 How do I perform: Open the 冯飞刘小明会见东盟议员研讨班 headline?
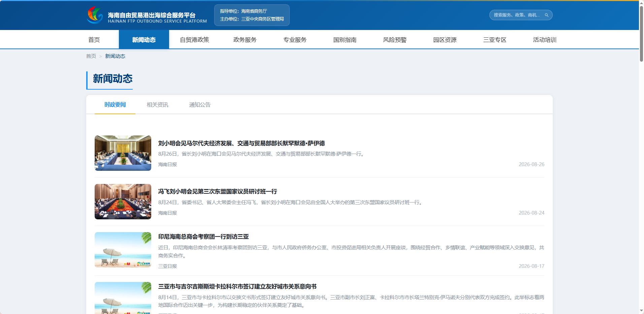(218, 191)
